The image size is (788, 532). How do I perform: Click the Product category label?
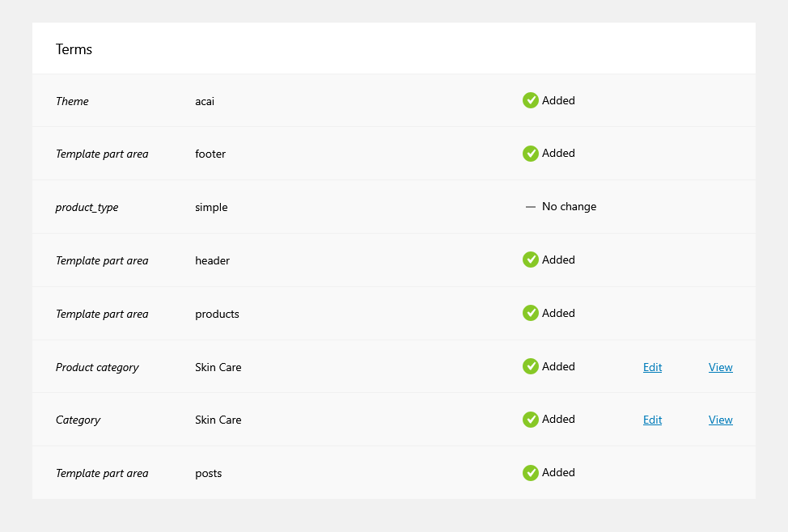tap(97, 367)
